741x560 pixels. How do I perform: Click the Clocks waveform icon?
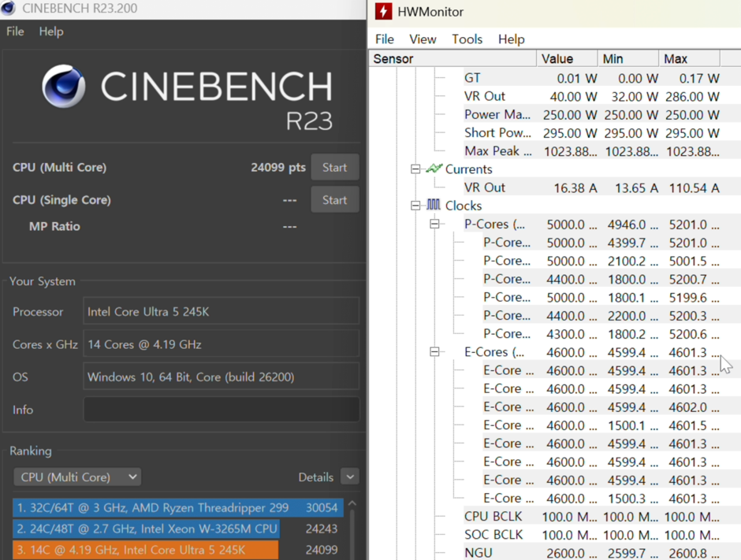(x=434, y=205)
